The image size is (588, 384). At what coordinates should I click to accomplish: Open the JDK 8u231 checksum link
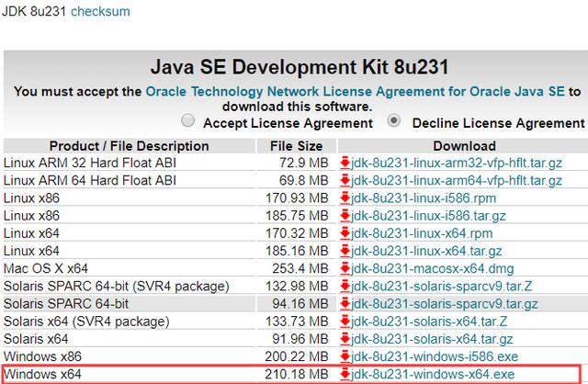pos(100,11)
